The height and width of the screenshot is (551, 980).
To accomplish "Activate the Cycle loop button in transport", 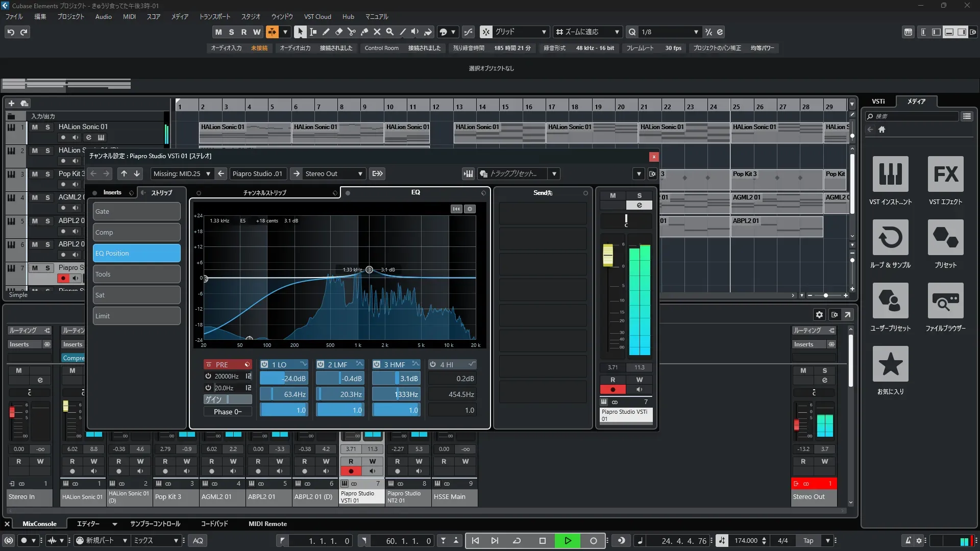I will [x=517, y=541].
